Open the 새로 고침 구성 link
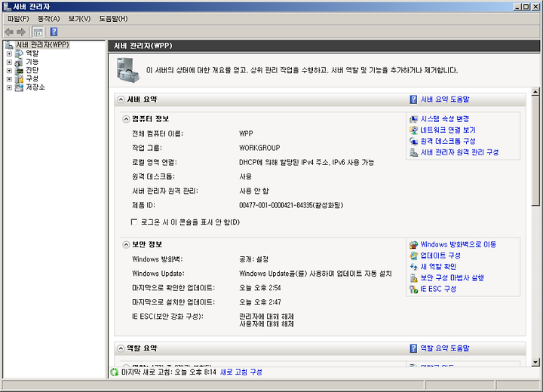Screen dimensions: 543x392 [241, 372]
